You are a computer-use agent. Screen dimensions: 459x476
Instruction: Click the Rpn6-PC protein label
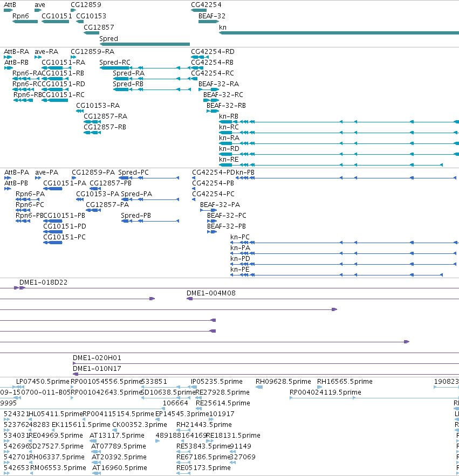click(30, 205)
